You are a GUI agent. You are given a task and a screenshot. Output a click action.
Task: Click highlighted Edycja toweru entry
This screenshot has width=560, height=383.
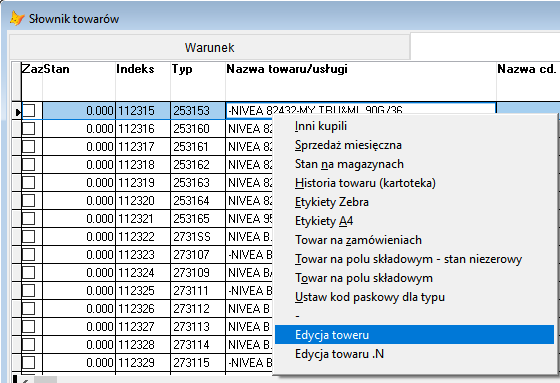(x=414, y=335)
